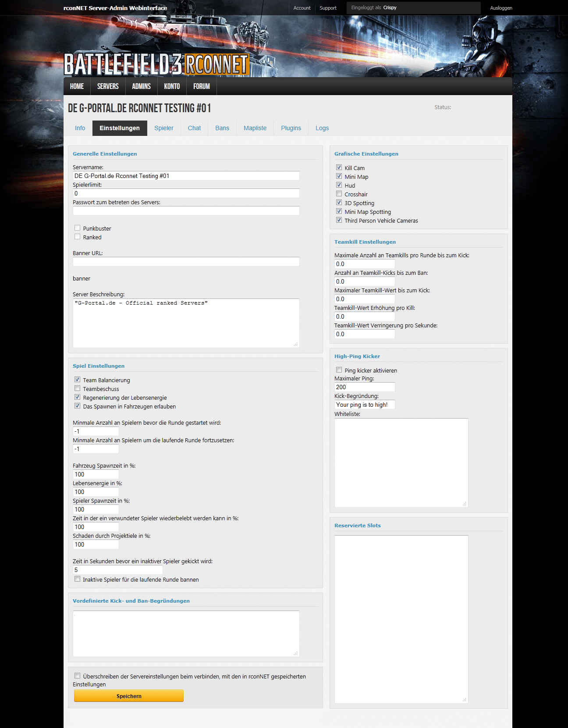This screenshot has height=728, width=568.
Task: Open the Mapliste tab
Action: tap(255, 128)
